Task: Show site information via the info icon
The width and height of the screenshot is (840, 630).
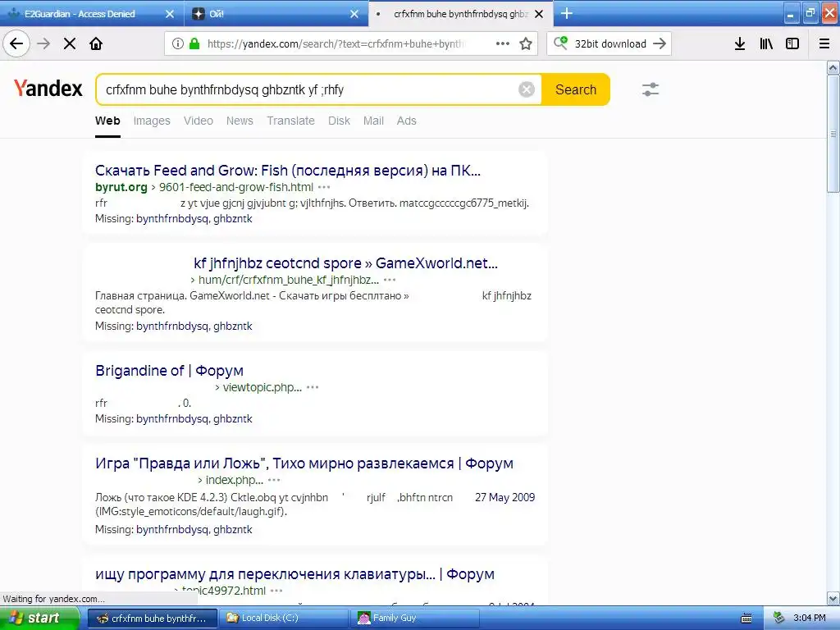Action: 178,43
